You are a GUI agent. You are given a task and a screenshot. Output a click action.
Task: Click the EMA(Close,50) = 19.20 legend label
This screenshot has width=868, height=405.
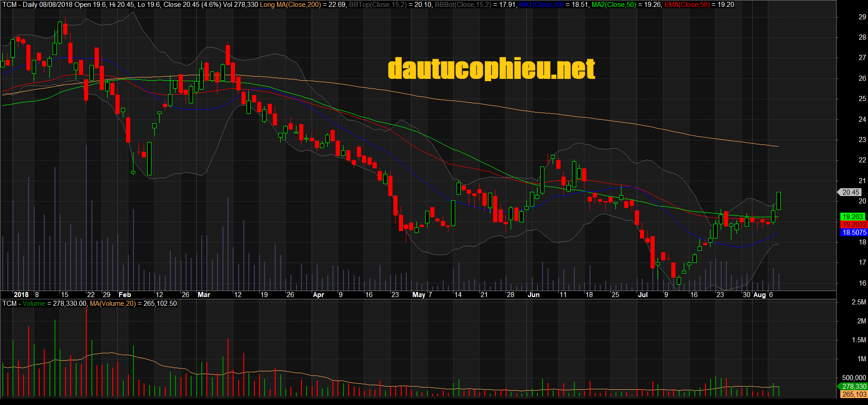[x=699, y=5]
